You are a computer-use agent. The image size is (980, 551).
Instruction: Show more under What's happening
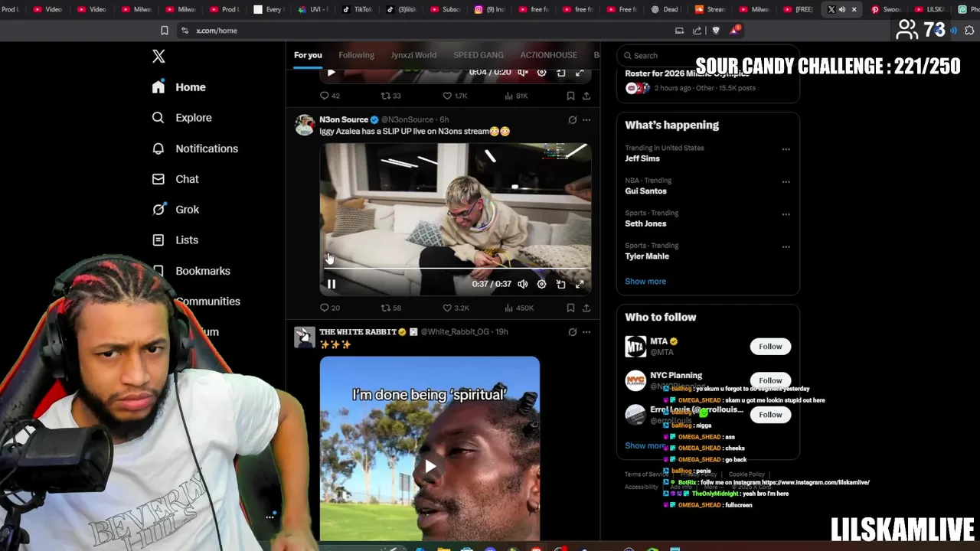point(645,281)
